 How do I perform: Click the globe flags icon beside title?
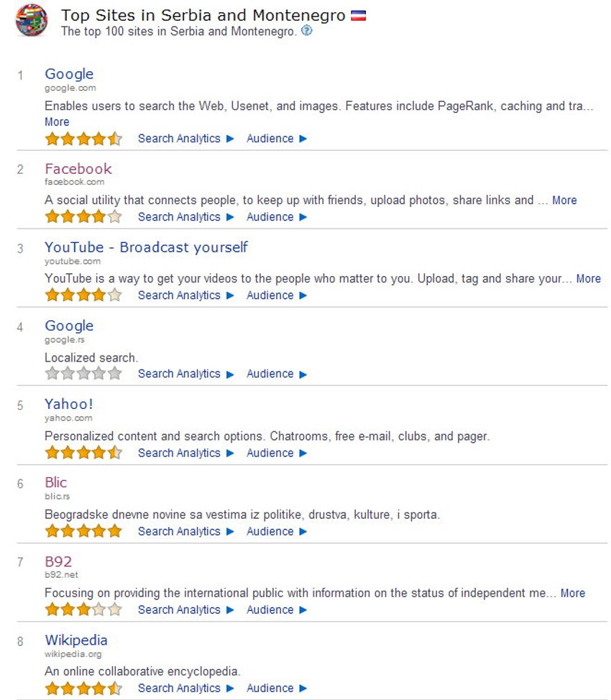point(32,20)
